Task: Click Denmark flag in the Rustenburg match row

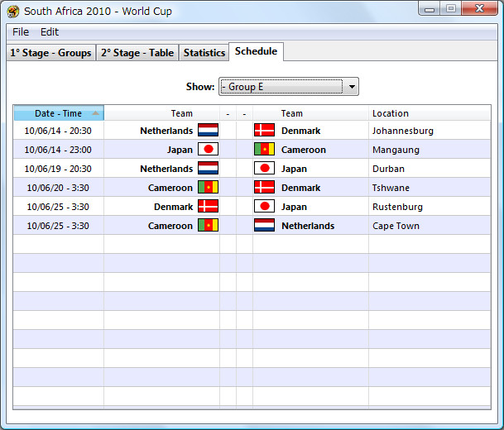Action: point(208,206)
